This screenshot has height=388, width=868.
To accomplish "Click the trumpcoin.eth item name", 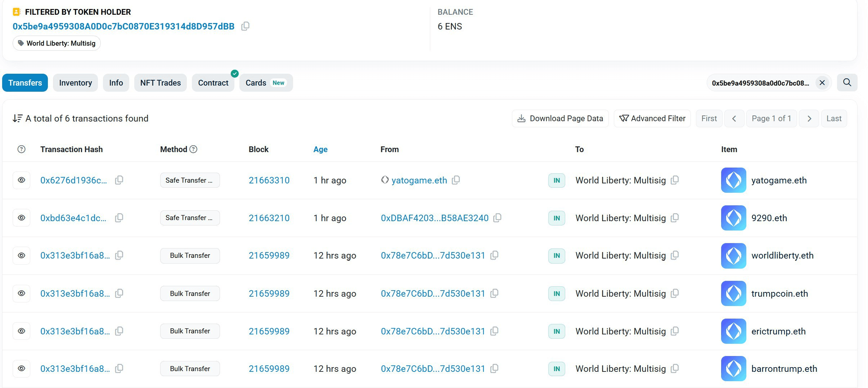I will (x=779, y=293).
